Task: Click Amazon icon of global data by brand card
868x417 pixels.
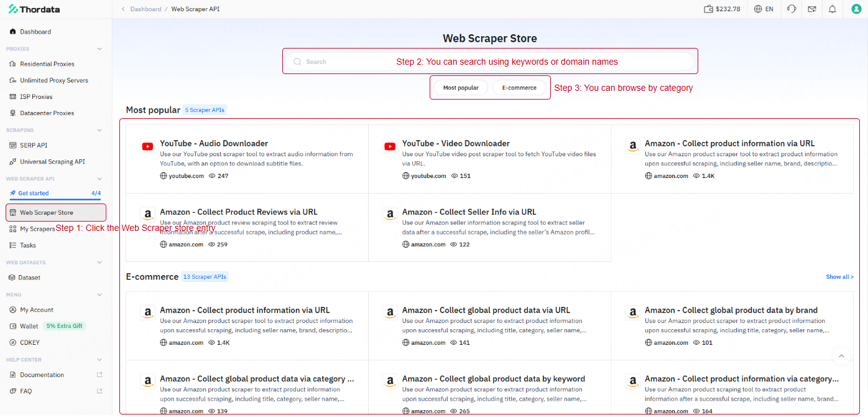Action: 632,314
